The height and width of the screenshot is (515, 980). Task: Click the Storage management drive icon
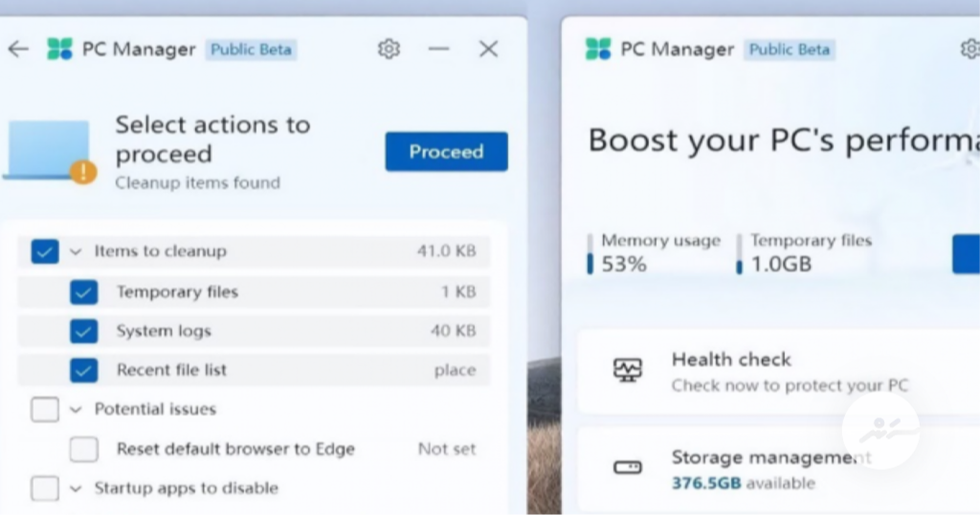pyautogui.click(x=628, y=468)
